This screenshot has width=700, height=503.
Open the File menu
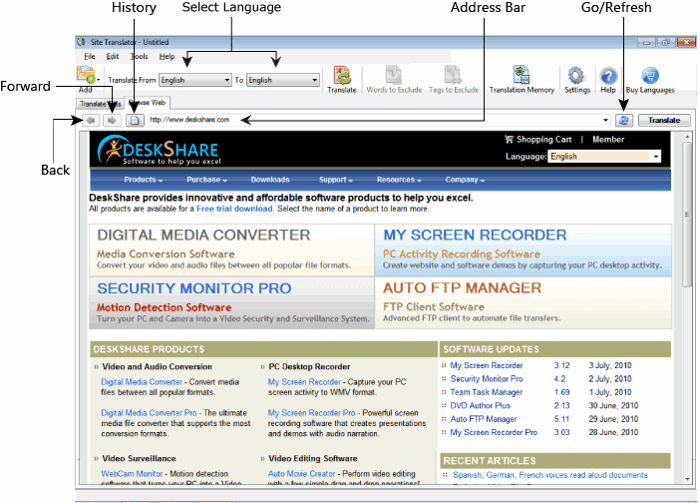[x=90, y=56]
